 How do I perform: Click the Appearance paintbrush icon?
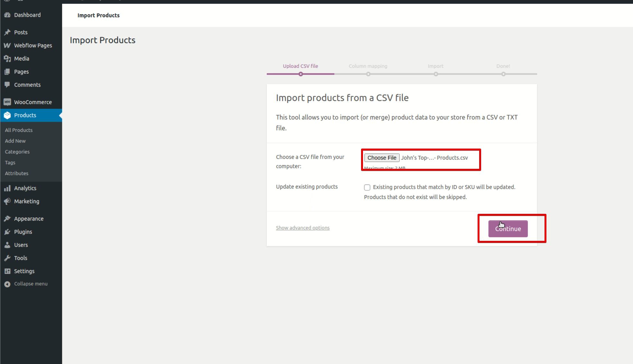[7, 219]
